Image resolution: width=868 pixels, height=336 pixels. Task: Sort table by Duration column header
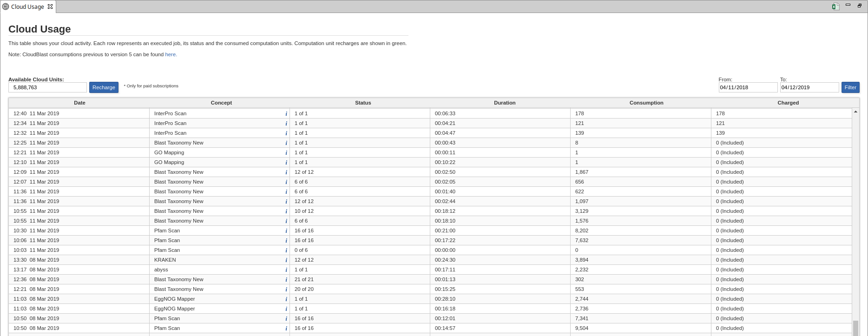coord(504,103)
